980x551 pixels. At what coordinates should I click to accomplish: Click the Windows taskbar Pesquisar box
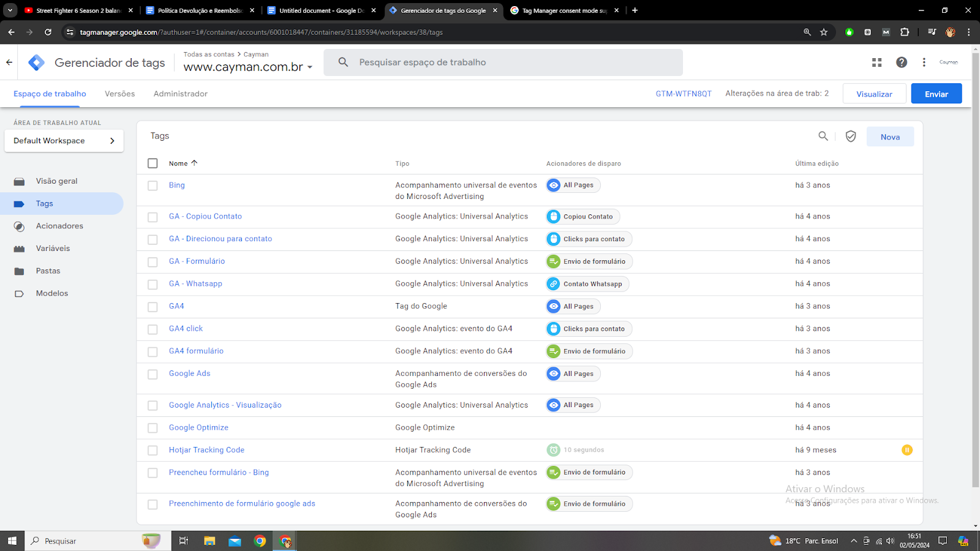(x=98, y=541)
